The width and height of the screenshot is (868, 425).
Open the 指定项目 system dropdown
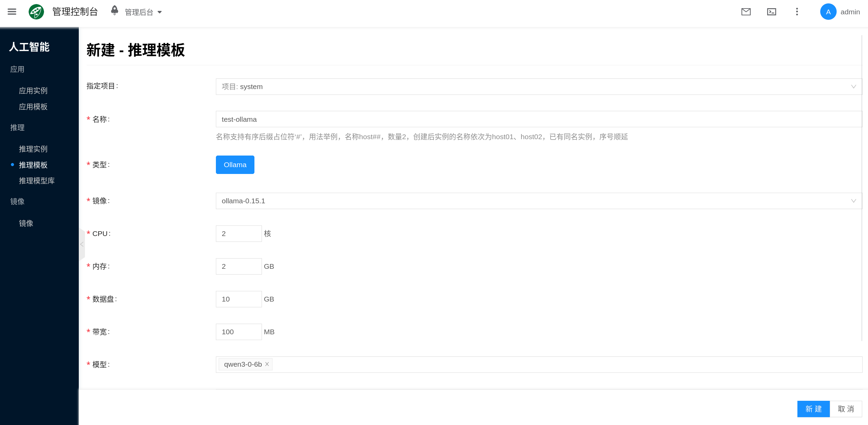[538, 87]
